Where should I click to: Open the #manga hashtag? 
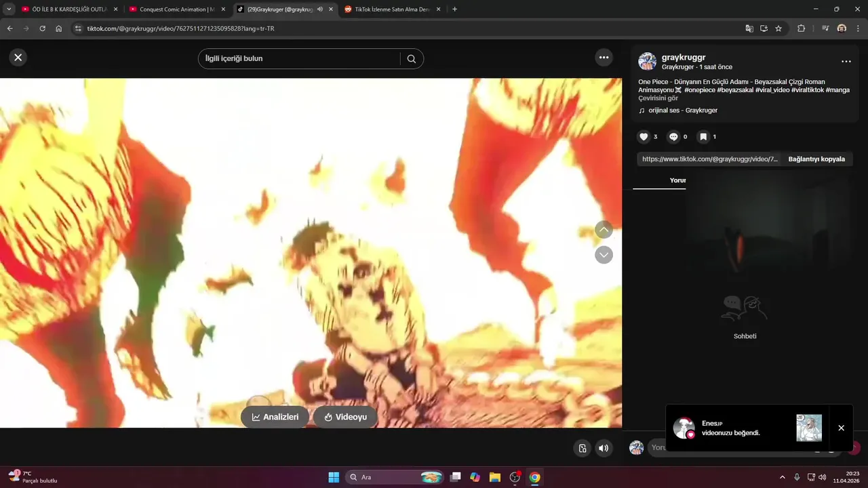[837, 90]
